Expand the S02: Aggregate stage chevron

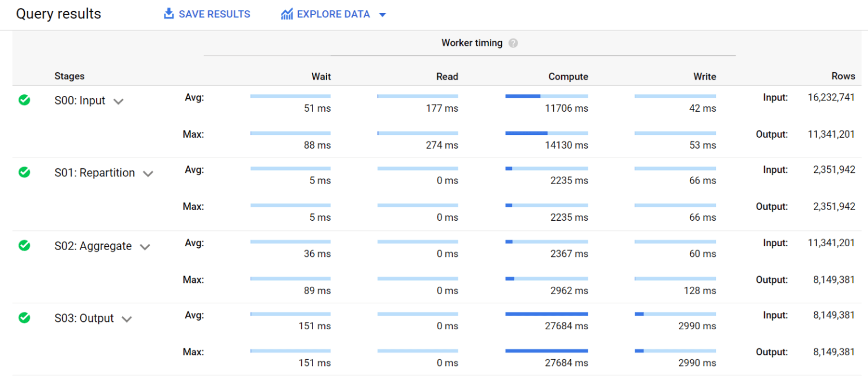145,247
